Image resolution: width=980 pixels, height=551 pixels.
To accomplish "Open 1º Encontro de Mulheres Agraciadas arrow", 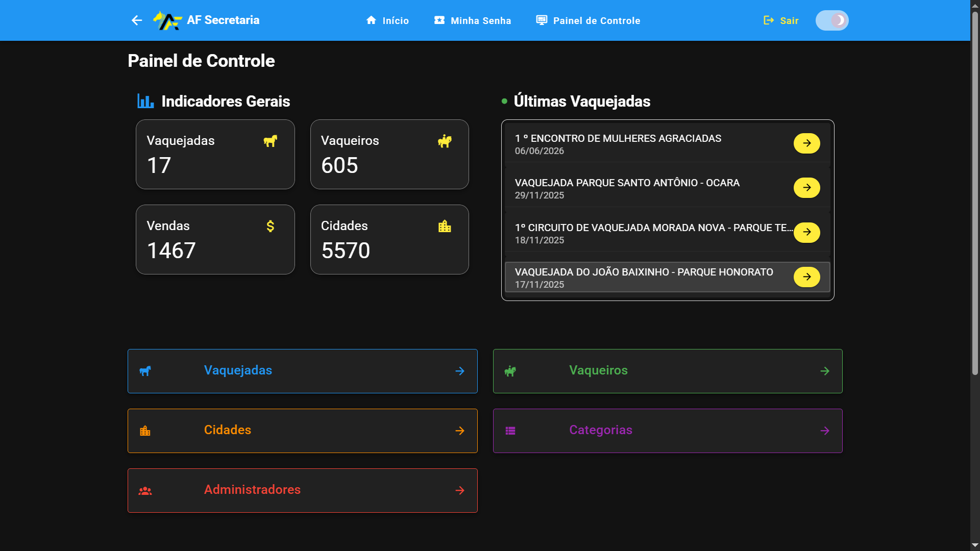I will click(806, 143).
